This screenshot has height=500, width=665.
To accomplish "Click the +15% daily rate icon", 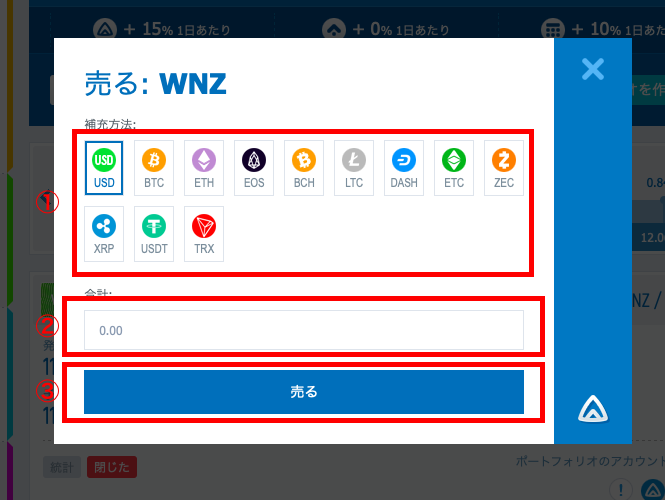I will [x=105, y=30].
